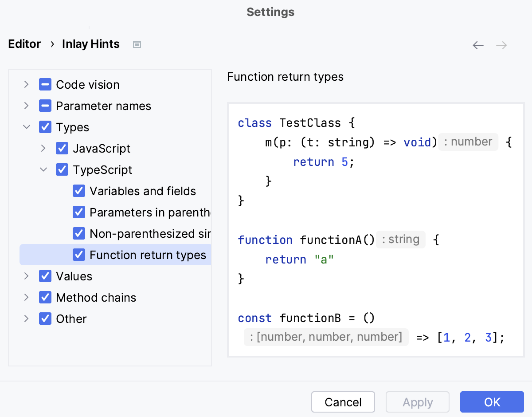
Task: Collapse the Types tree node
Action: pyautogui.click(x=26, y=127)
